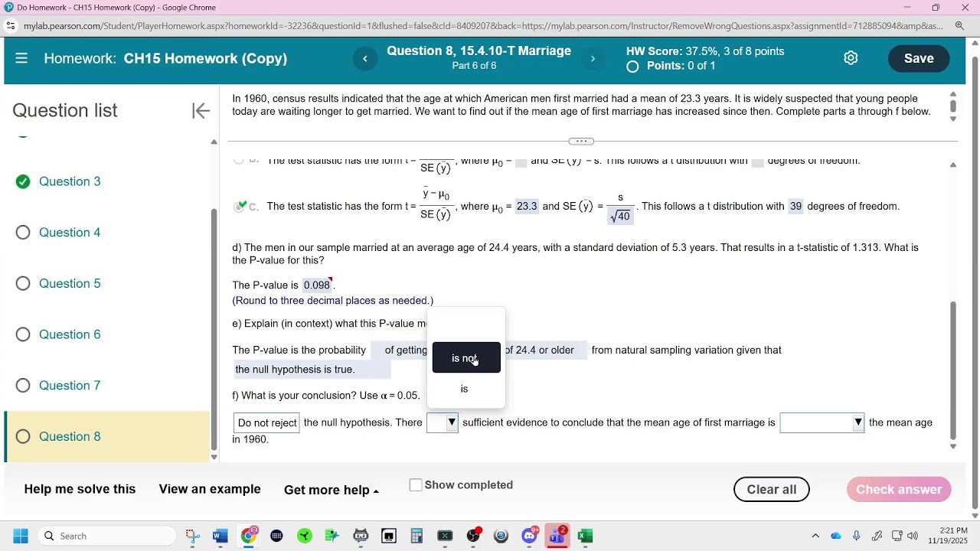980x551 pixels.
Task: Open Google Chrome from the taskbar
Action: pyautogui.click(x=249, y=536)
